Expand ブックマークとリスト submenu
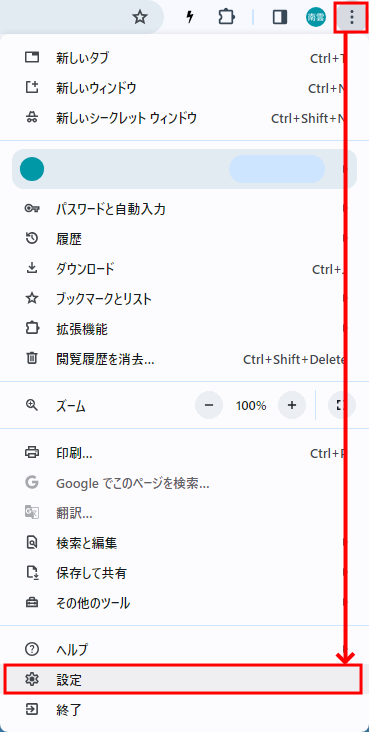The width and height of the screenshot is (369, 732). [x=182, y=299]
